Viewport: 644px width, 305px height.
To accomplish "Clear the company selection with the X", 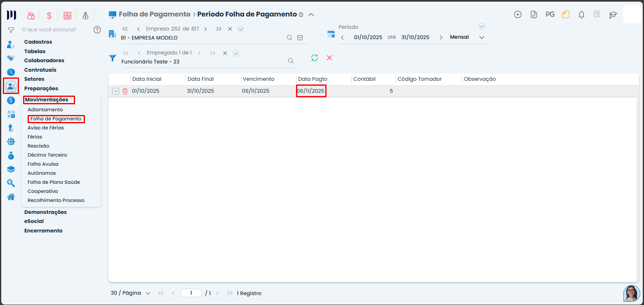I will tap(230, 29).
